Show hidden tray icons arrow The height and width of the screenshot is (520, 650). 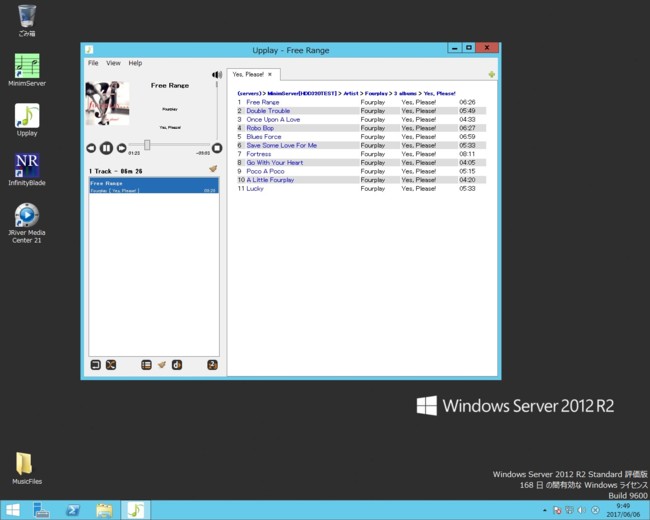(x=545, y=510)
